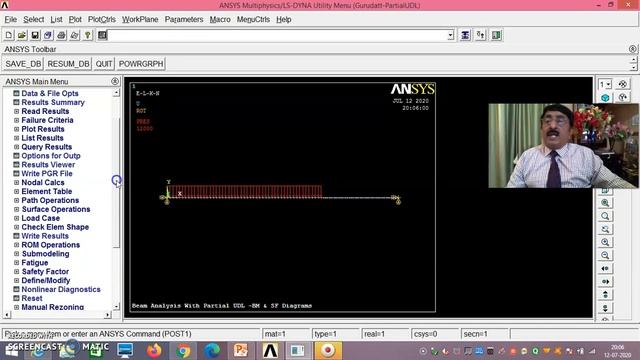Click the Contact Manager toolbar icon
The image size is (640, 360).
[496, 35]
